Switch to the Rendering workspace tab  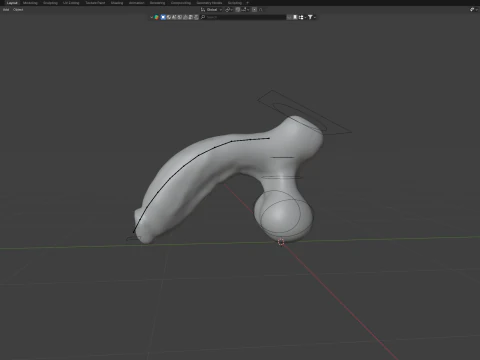pos(157,3)
